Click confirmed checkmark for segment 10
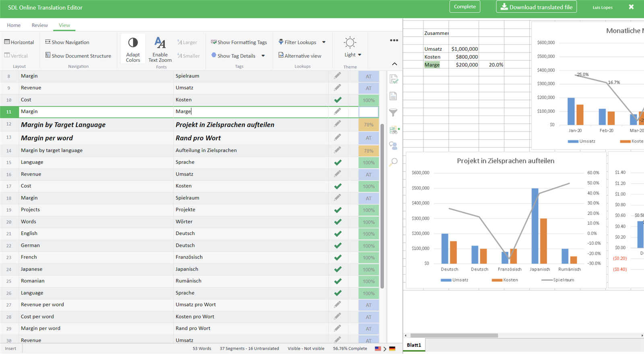This screenshot has height=354, width=644. point(338,99)
